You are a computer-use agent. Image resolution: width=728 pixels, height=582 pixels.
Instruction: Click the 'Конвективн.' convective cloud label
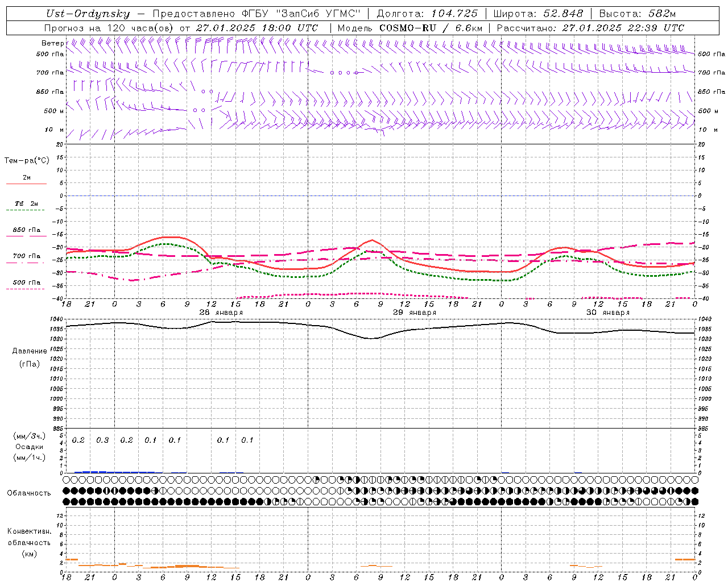coord(29,531)
